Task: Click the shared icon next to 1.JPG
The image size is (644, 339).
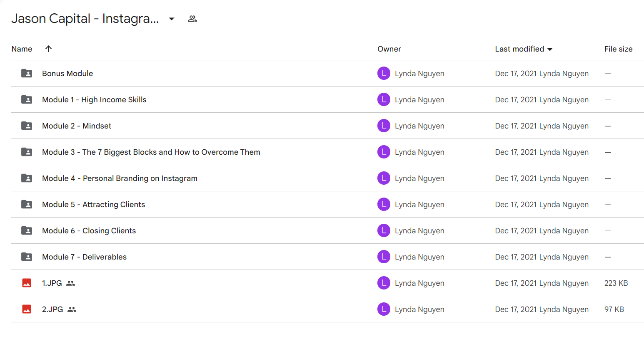Action: click(71, 283)
